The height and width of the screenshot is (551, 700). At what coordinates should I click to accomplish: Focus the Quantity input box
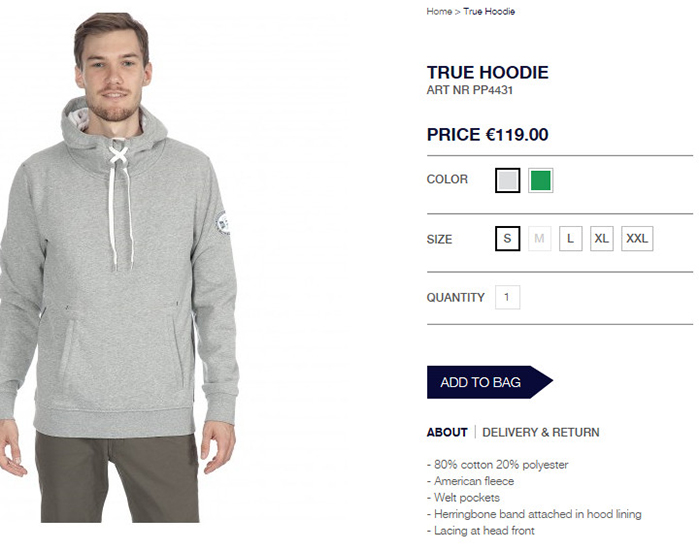[508, 297]
